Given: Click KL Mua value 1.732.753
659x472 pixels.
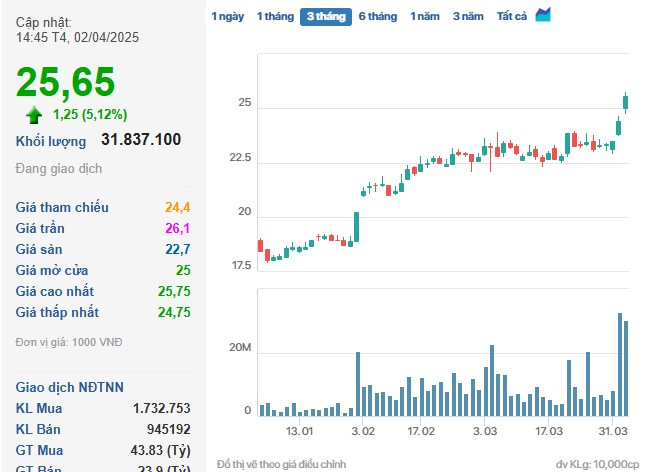Looking at the screenshot, I should pyautogui.click(x=161, y=408).
